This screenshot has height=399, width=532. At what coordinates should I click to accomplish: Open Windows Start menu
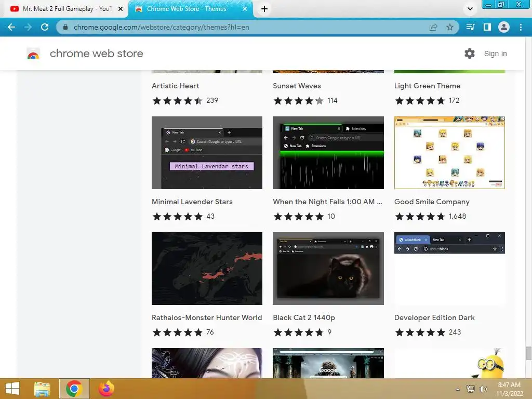coord(12,389)
